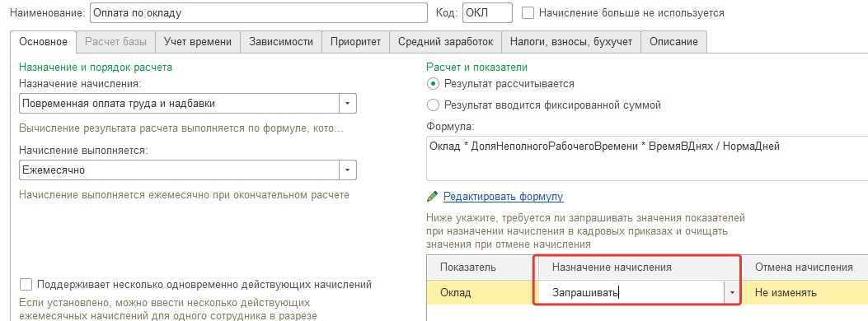The image size is (868, 321).
Task: Open the Начисление выполняется dropdown arrow
Action: tap(348, 170)
